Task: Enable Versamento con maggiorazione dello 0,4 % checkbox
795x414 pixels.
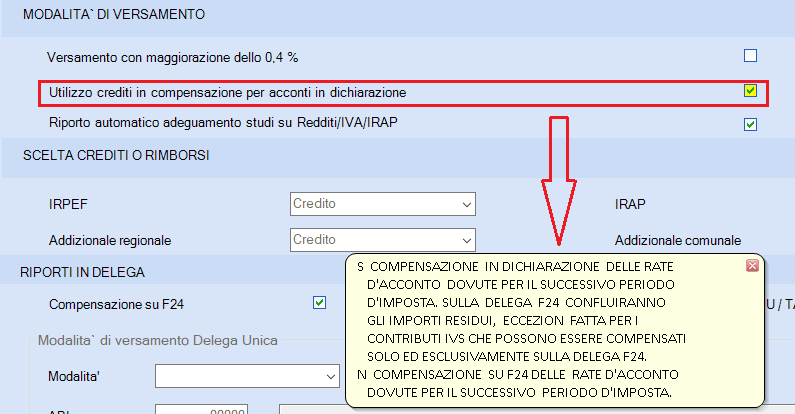Action: pyautogui.click(x=750, y=55)
